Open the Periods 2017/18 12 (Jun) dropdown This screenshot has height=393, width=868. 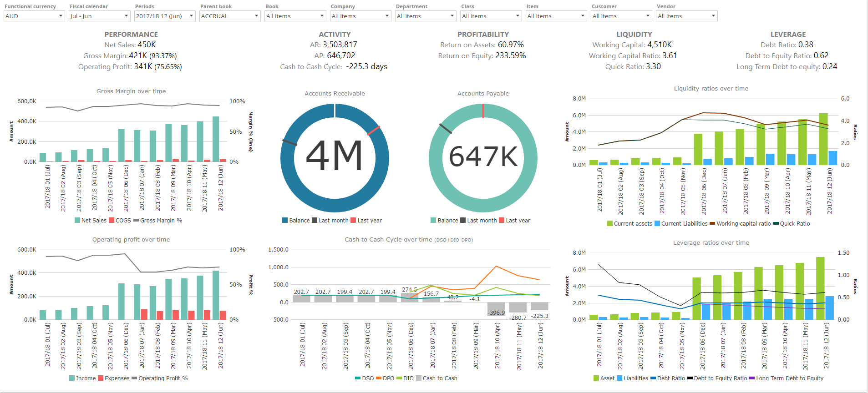coord(165,16)
